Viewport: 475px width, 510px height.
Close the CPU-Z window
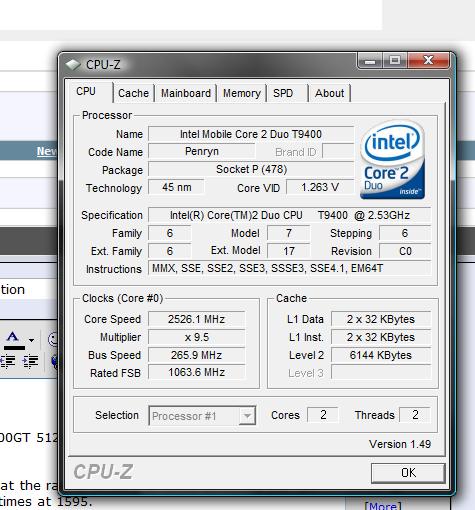click(x=428, y=61)
